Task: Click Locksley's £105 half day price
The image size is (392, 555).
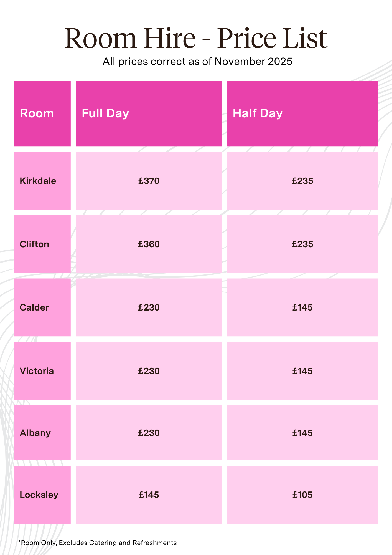Action: click(302, 495)
